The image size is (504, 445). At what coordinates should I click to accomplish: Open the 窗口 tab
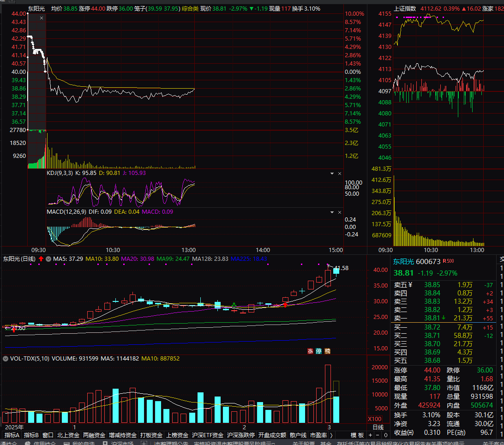coord(48,435)
